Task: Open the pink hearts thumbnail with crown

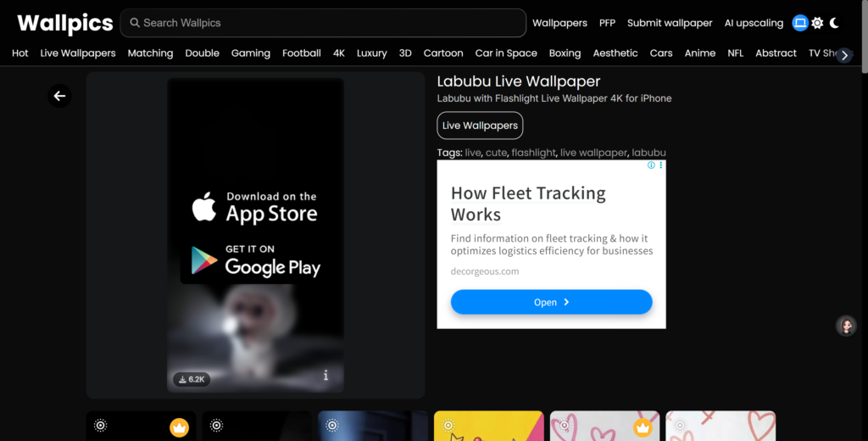Action: [x=604, y=426]
